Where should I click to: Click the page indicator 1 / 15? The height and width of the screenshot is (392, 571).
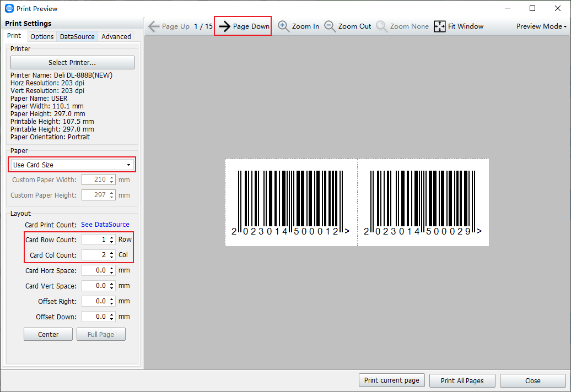203,26
